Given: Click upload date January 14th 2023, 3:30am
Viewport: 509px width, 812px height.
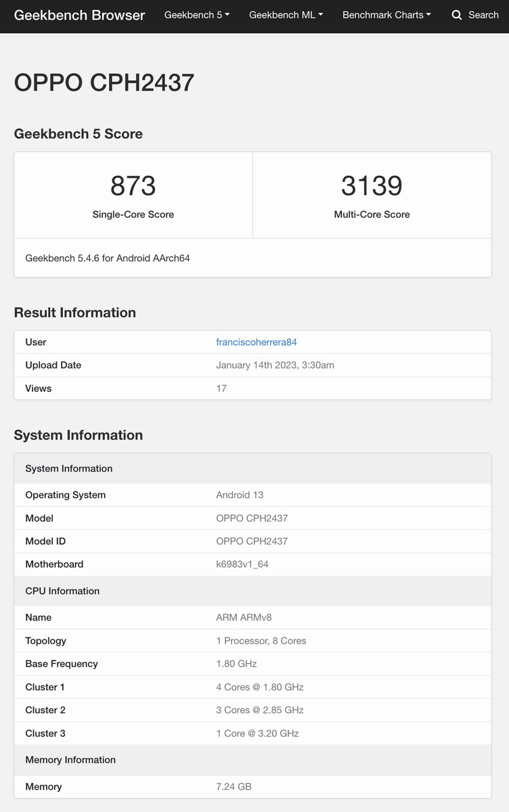Looking at the screenshot, I should pos(275,365).
